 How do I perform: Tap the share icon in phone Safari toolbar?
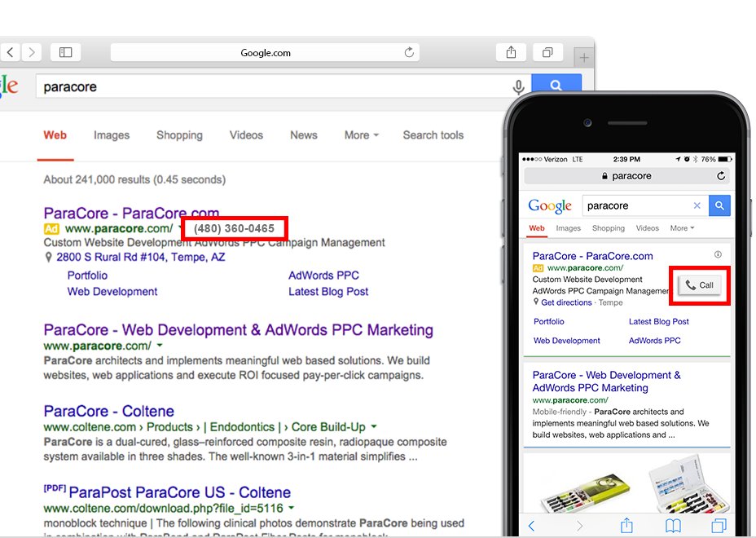[626, 524]
